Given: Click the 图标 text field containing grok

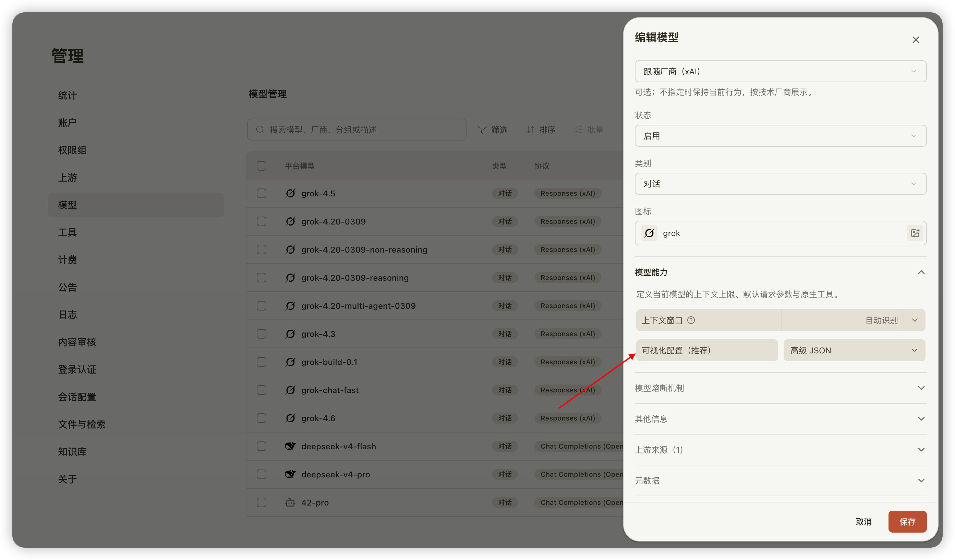Looking at the screenshot, I should point(780,233).
